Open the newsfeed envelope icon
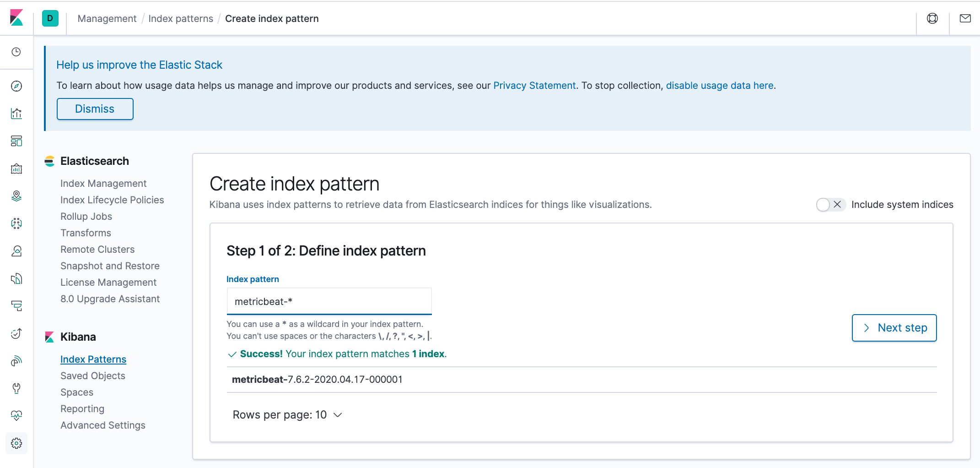This screenshot has width=980, height=468. tap(965, 18)
